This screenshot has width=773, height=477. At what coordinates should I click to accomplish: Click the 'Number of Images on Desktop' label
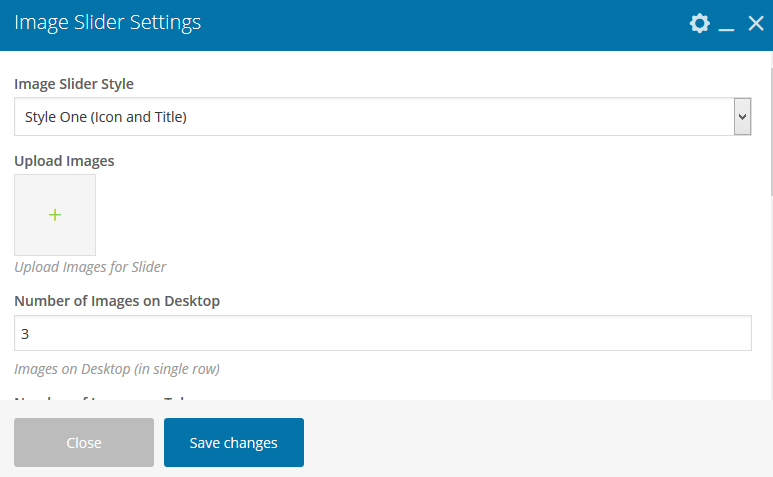click(x=117, y=300)
